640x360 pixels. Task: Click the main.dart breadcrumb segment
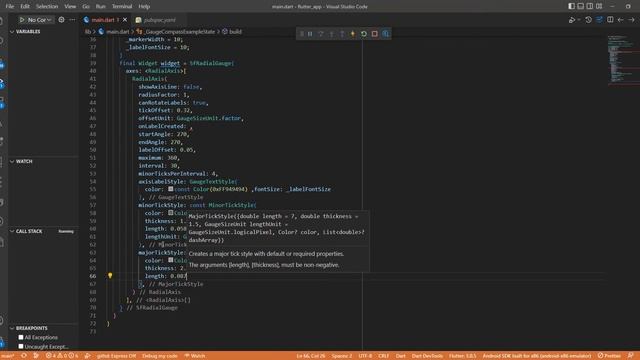tap(118, 31)
